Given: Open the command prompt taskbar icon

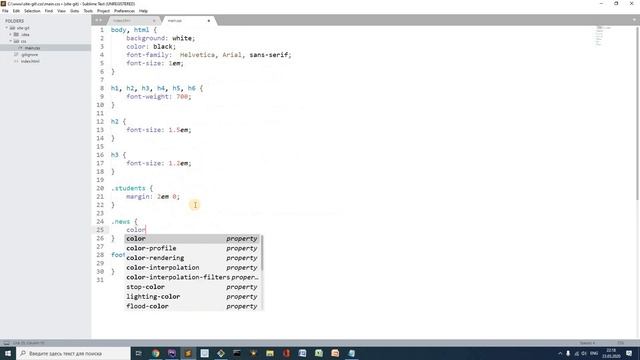Looking at the screenshot, I should (237, 353).
